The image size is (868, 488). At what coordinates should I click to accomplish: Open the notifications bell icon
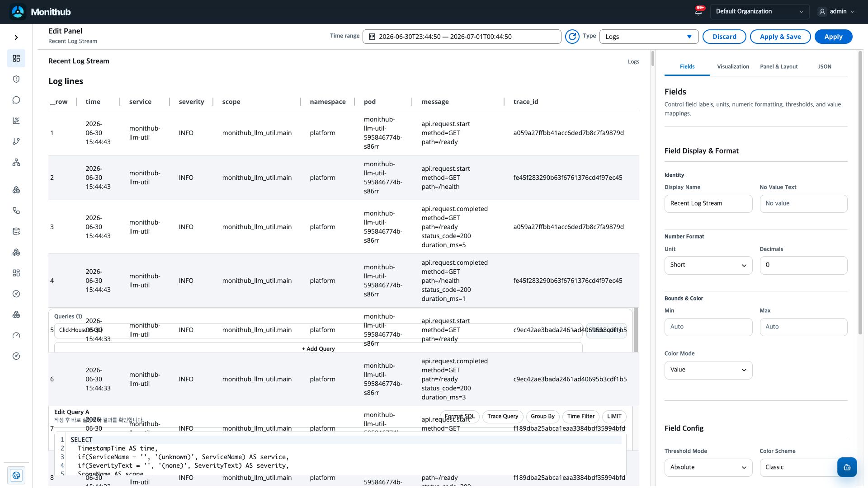coord(698,12)
